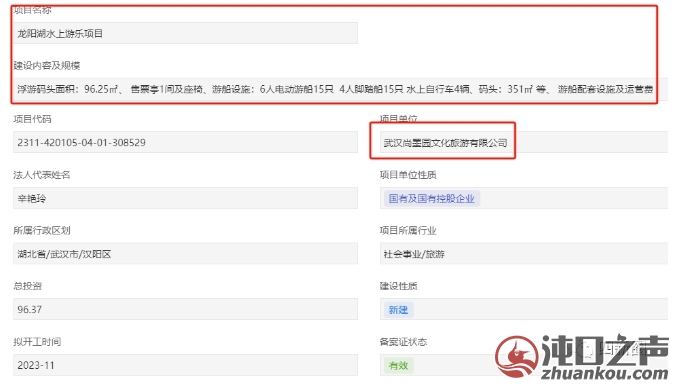Click the 有效 status tag

click(x=398, y=365)
